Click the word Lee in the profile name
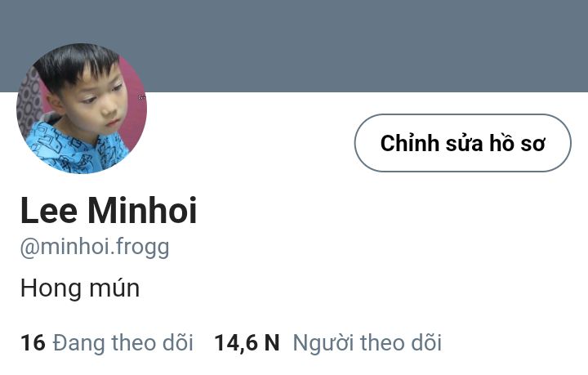 [49, 211]
